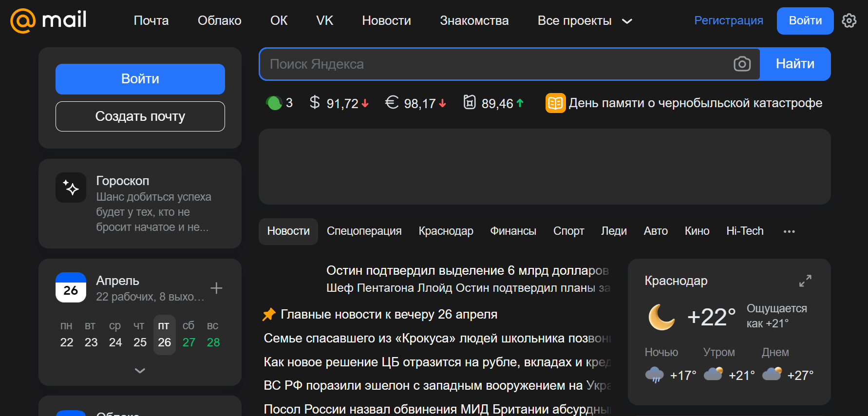Click the night rain cloud icon
868x416 pixels.
click(x=654, y=375)
